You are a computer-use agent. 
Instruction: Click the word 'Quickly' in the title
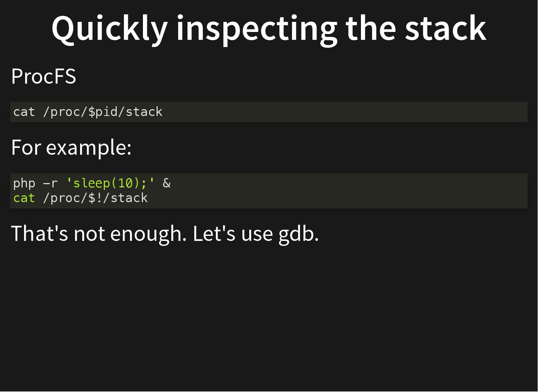point(110,29)
